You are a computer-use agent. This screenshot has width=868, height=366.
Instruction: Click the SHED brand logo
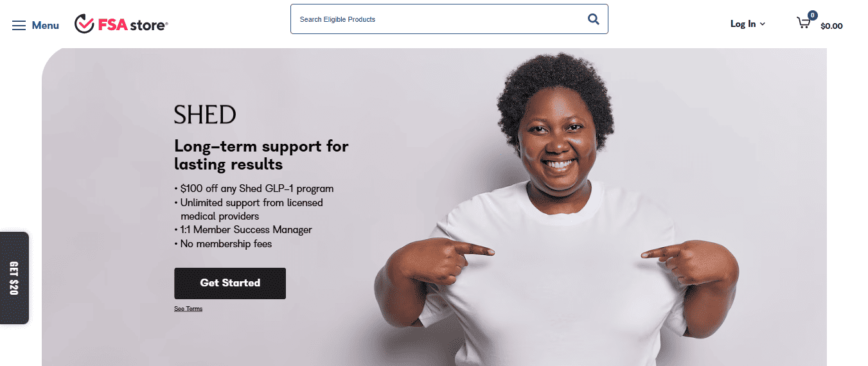[x=205, y=115]
